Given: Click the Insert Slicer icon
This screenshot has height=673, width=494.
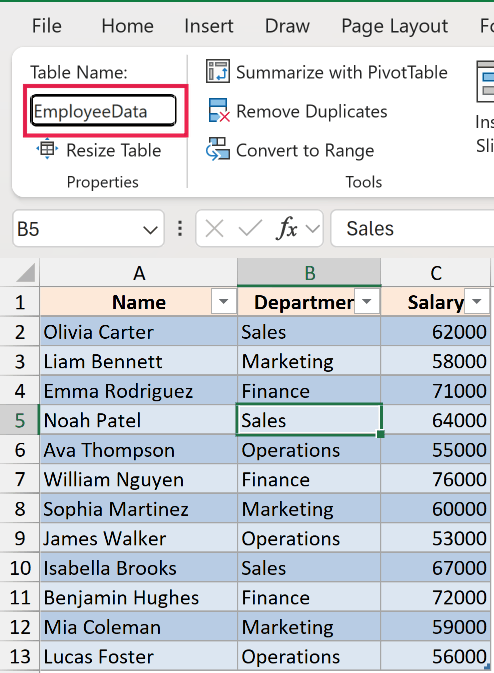Looking at the screenshot, I should click(485, 82).
